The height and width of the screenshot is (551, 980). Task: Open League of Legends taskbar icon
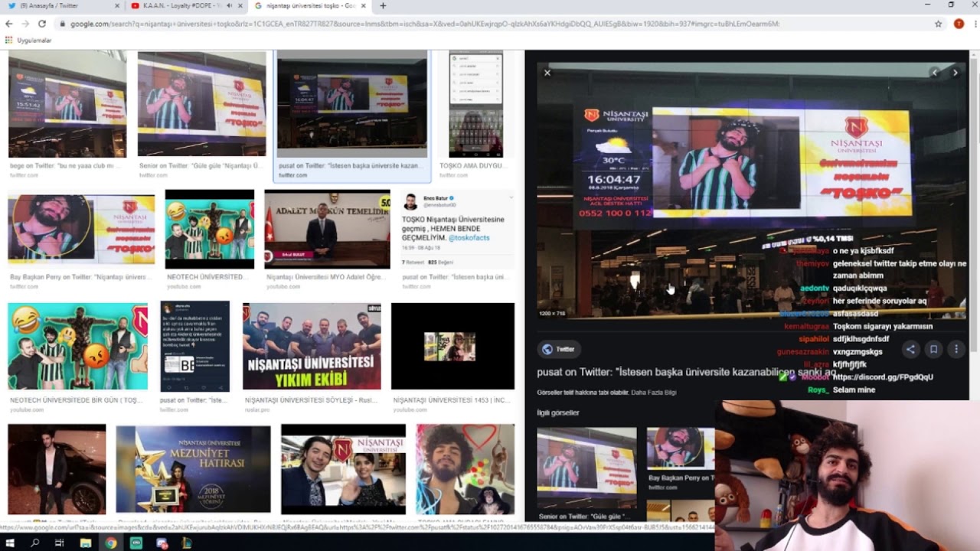(186, 543)
